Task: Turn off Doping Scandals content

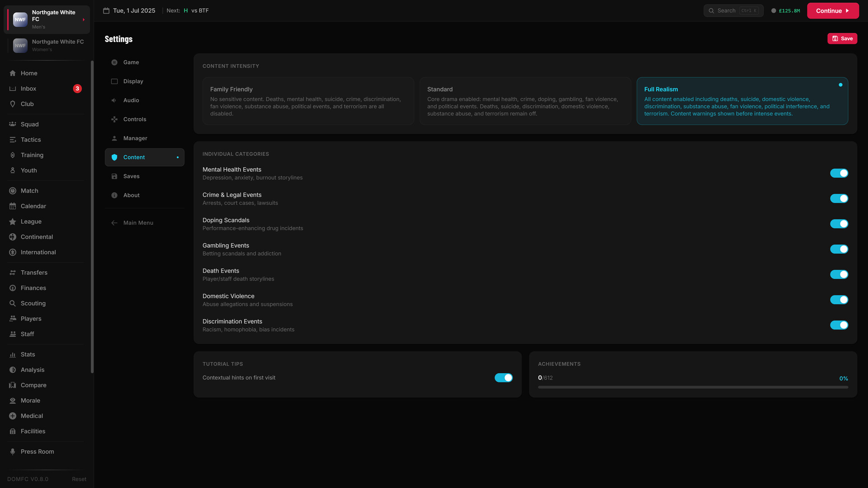Action: (x=839, y=224)
